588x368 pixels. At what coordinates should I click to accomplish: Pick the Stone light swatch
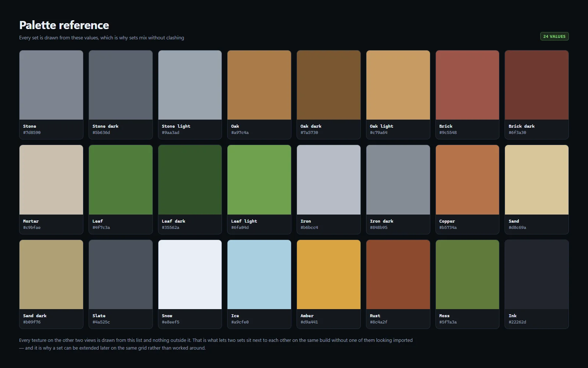[190, 85]
